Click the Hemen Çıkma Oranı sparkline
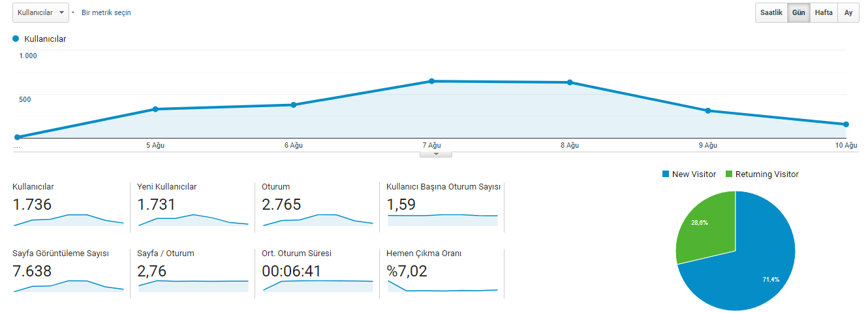 tap(442, 286)
